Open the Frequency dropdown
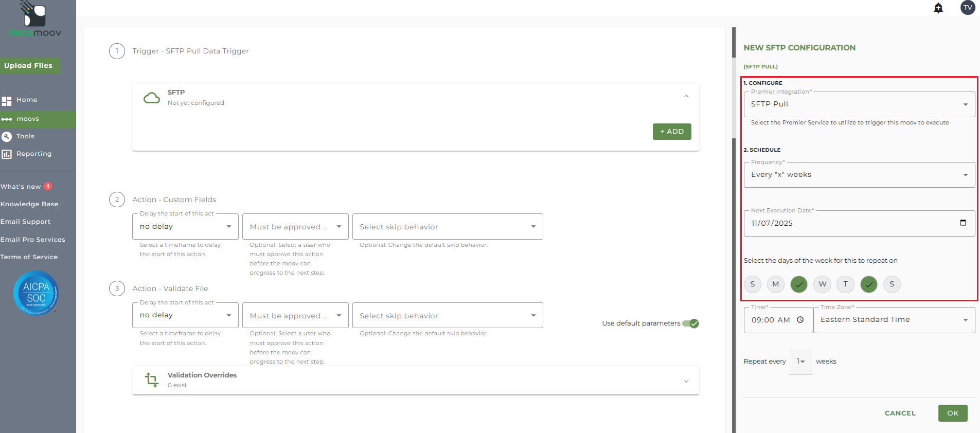This screenshot has height=433, width=980. [859, 175]
